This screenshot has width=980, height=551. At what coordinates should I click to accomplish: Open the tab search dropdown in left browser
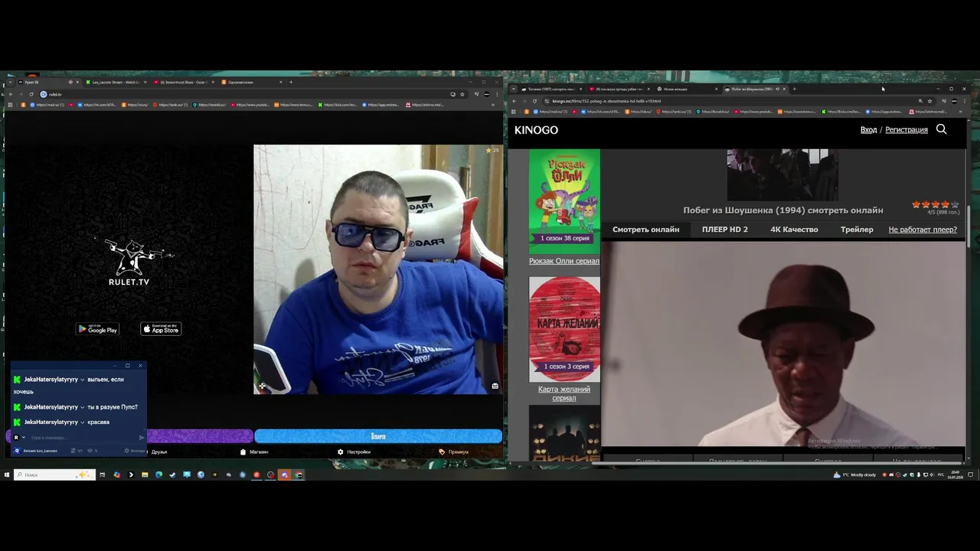[x=8, y=82]
